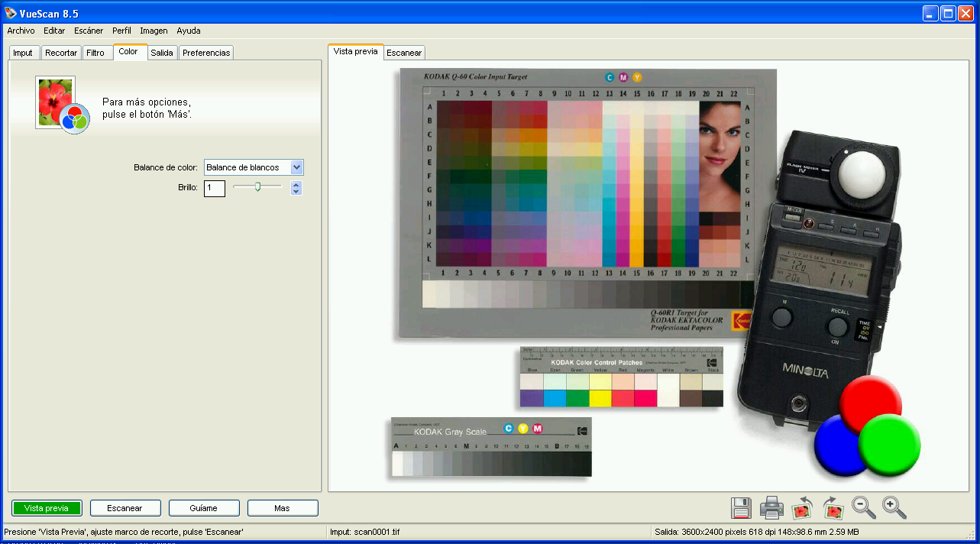
Task: Click the Mas button
Action: 283,508
